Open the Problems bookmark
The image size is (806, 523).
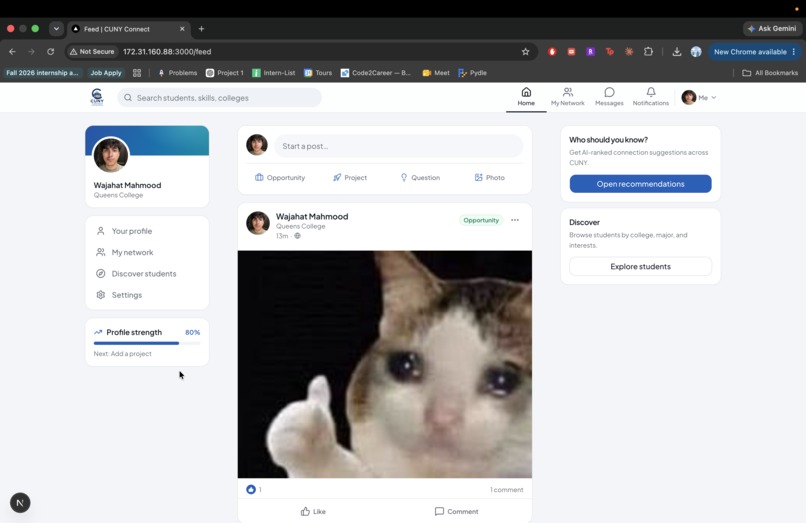(177, 73)
